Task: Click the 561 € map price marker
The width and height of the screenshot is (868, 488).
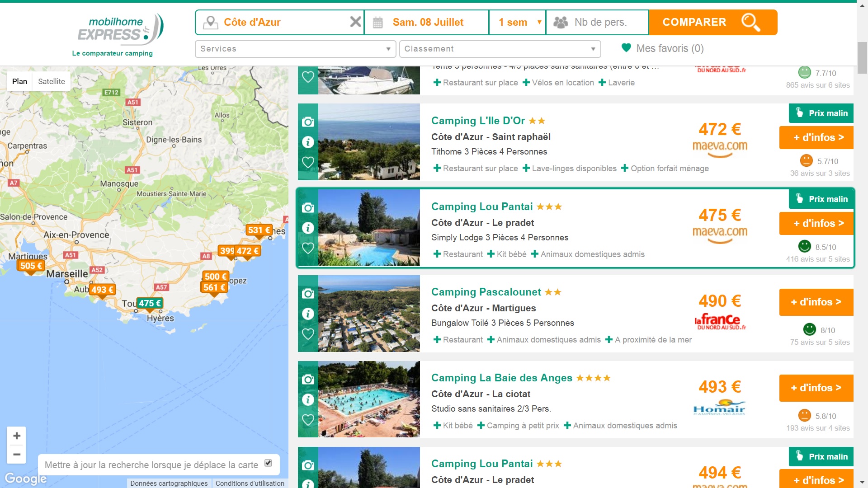Action: tap(214, 287)
